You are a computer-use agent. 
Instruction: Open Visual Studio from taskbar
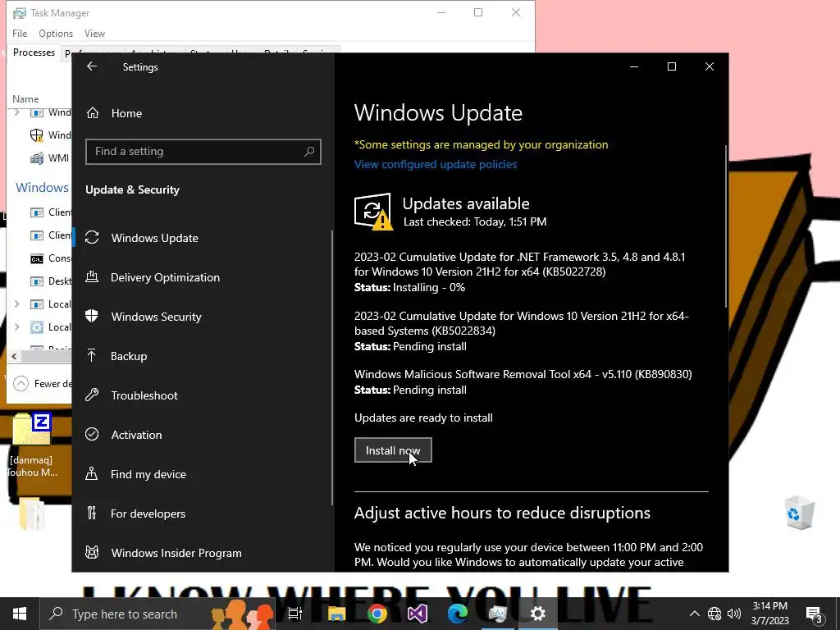[418, 614]
